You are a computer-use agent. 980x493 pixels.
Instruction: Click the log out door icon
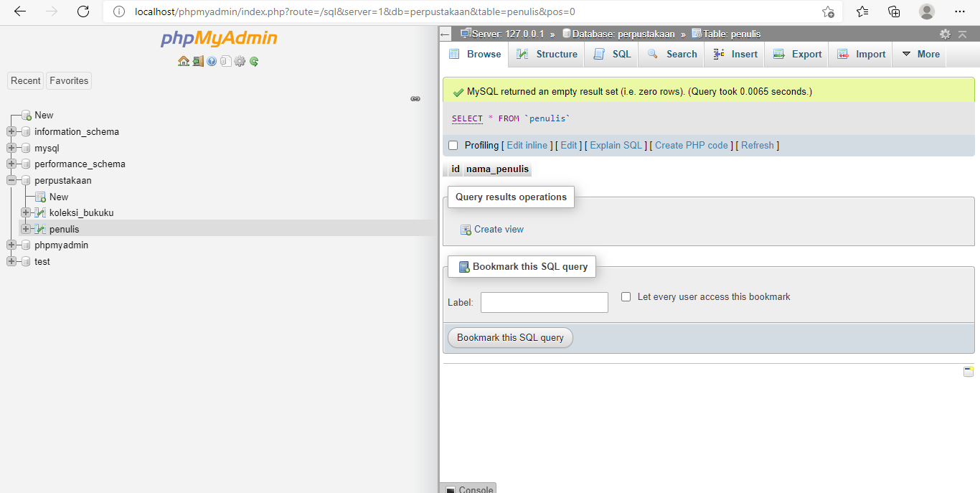pyautogui.click(x=198, y=61)
